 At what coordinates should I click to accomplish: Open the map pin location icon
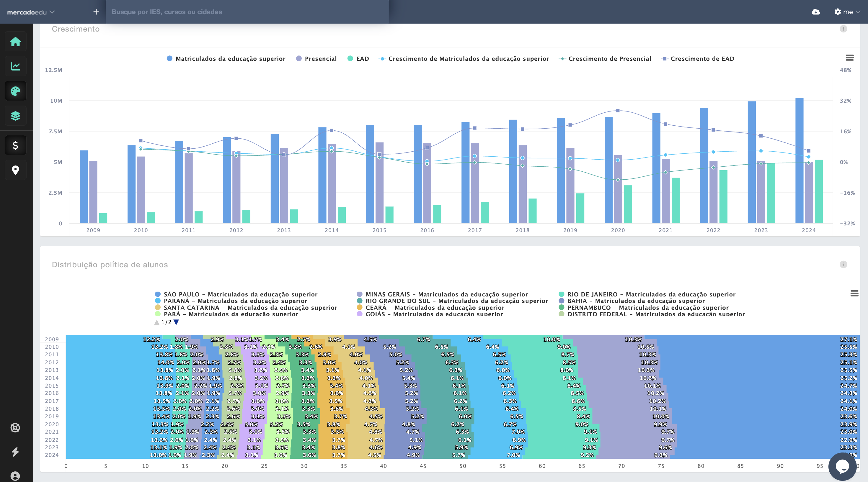pyautogui.click(x=15, y=170)
